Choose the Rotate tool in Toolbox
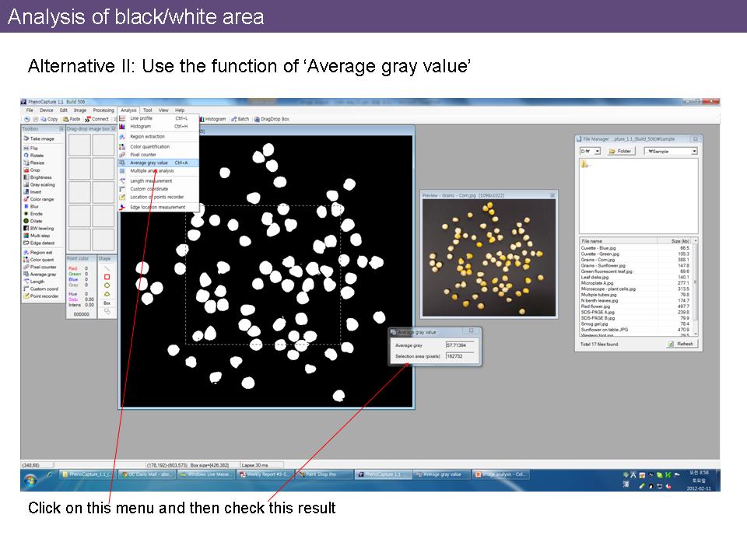Viewport: 747px width, 560px height. pos(36,155)
